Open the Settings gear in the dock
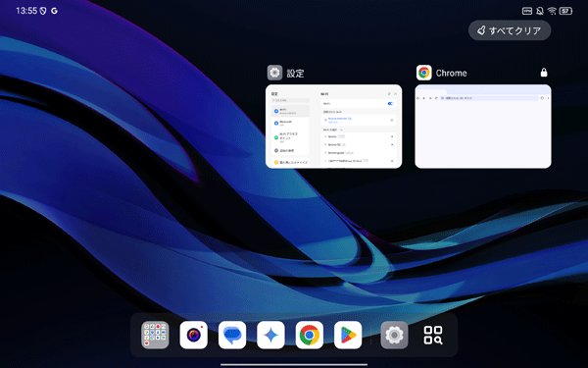 pos(394,335)
